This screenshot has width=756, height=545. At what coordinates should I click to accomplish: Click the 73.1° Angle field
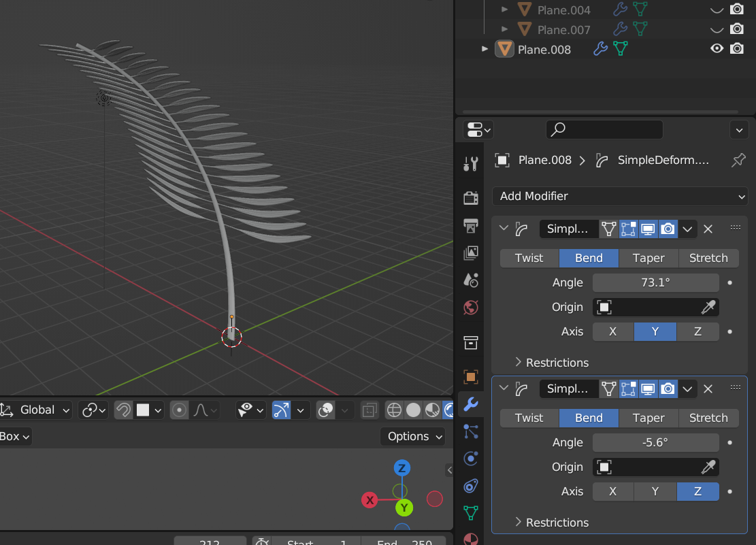click(655, 282)
